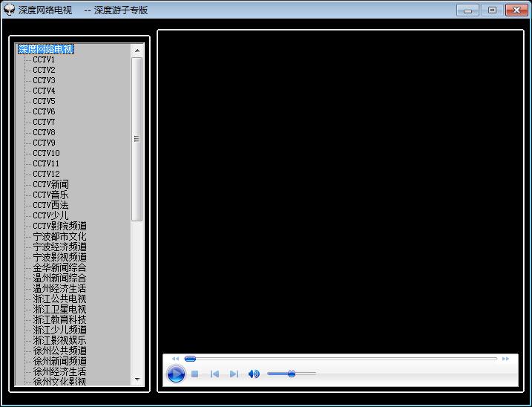Choose the 温州新闻综合 channel
This screenshot has height=407, width=532.
point(59,278)
